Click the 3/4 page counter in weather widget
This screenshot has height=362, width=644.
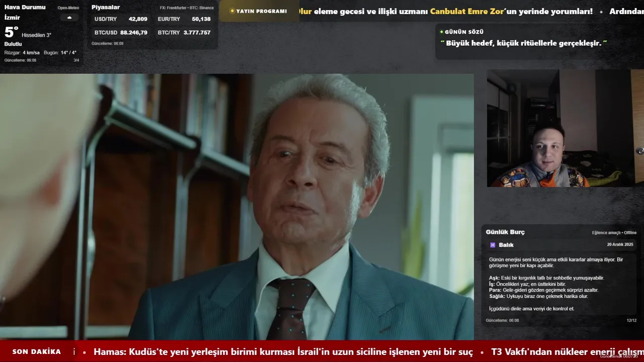pos(76,60)
